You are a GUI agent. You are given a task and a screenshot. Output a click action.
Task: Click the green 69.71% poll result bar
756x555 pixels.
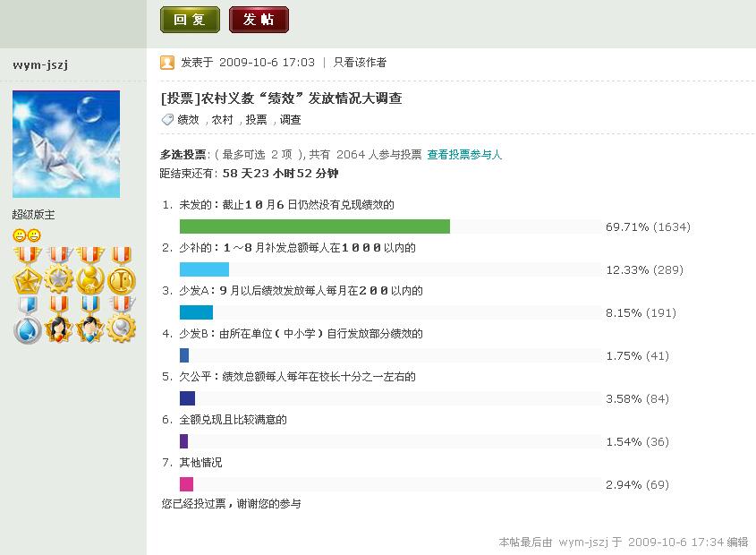[315, 226]
